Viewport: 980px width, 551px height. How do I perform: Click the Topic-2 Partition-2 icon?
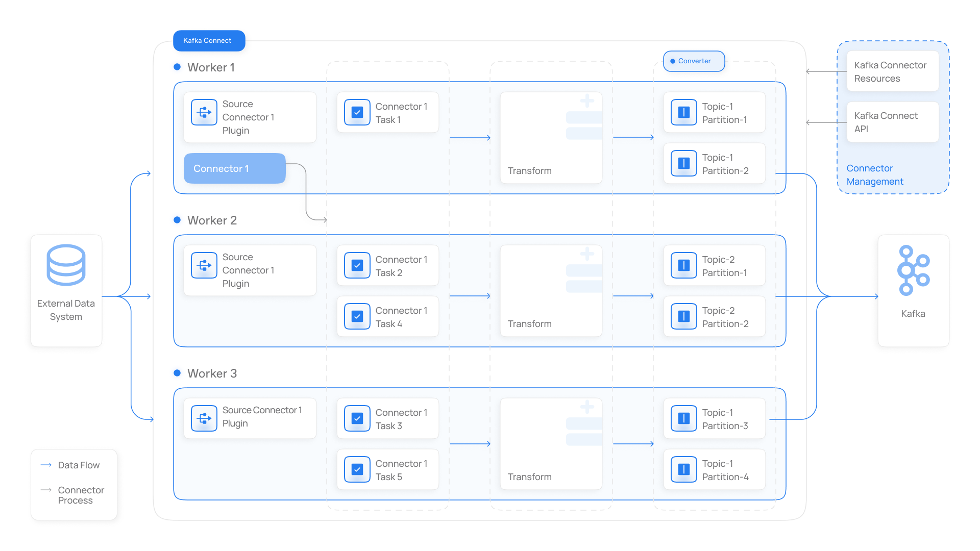tap(684, 316)
